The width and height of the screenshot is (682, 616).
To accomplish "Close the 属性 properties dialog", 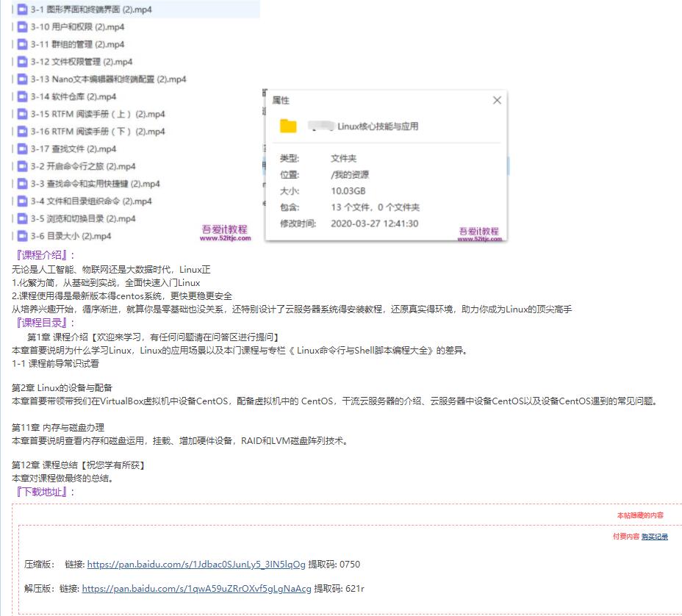I will [x=497, y=100].
